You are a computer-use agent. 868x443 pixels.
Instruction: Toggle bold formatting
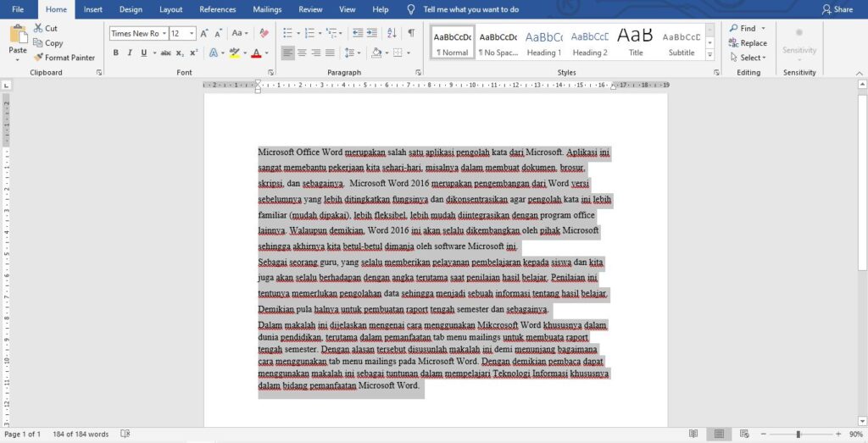(115, 53)
